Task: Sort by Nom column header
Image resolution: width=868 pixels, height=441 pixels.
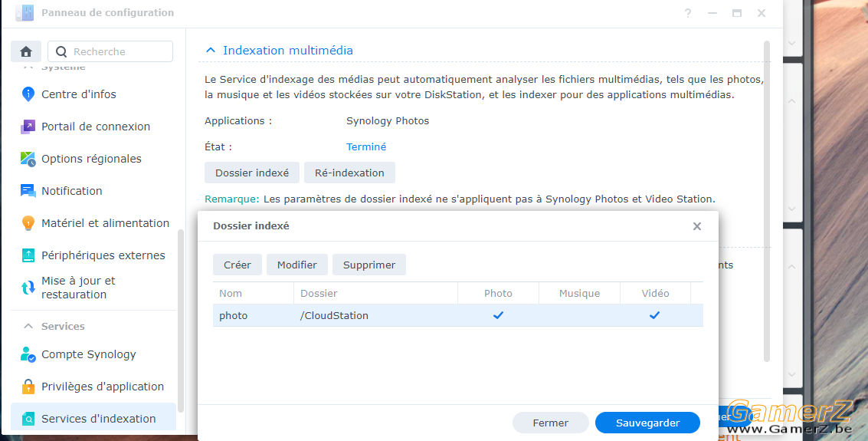Action: 253,293
